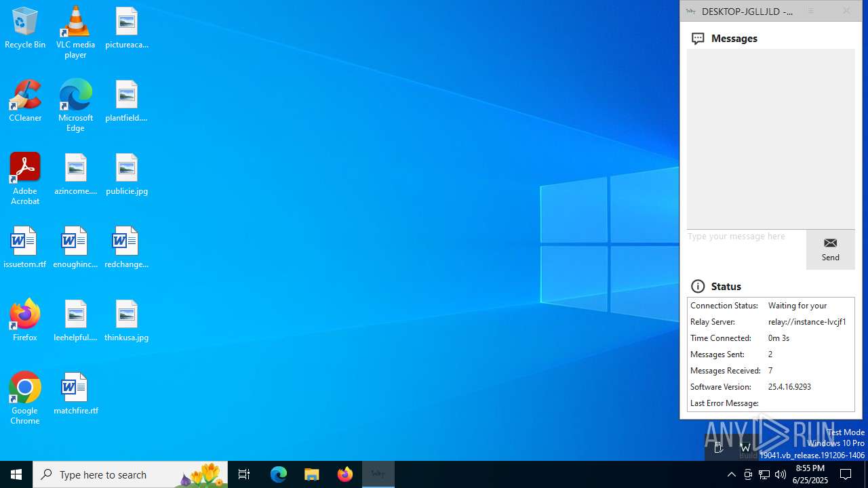Image resolution: width=868 pixels, height=488 pixels.
Task: Launch Firefox from the taskbar
Action: point(345,474)
